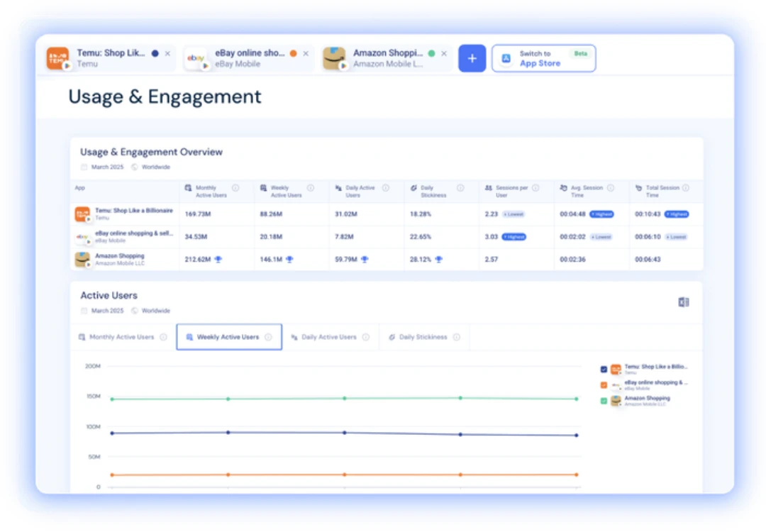Click eBay app icon in overview table
Image resolution: width=766 pixels, height=532 pixels.
(82, 237)
